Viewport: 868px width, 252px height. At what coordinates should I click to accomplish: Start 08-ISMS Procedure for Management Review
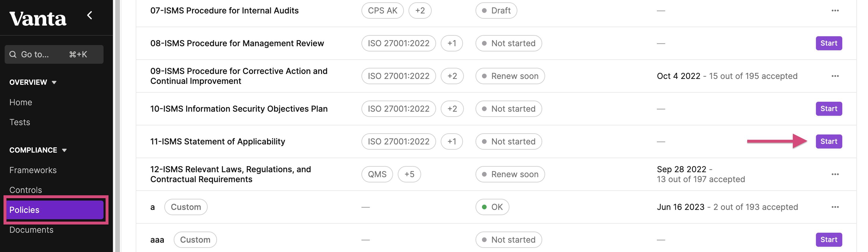tap(829, 43)
